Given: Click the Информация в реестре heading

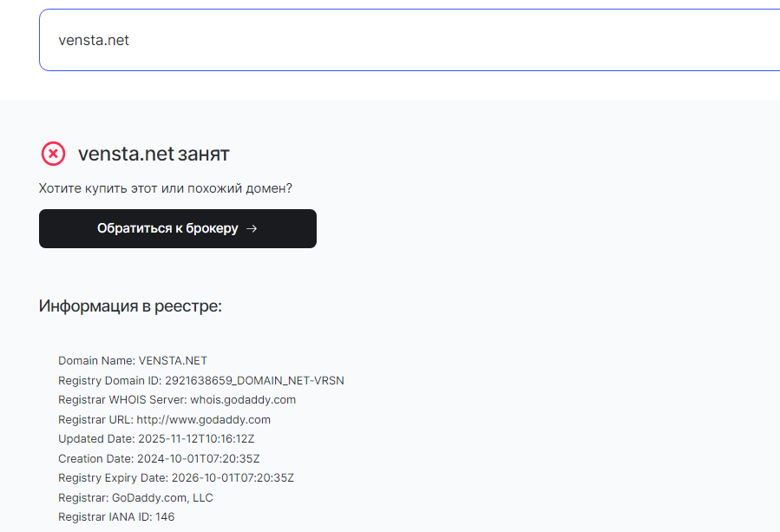Looking at the screenshot, I should 130,306.
